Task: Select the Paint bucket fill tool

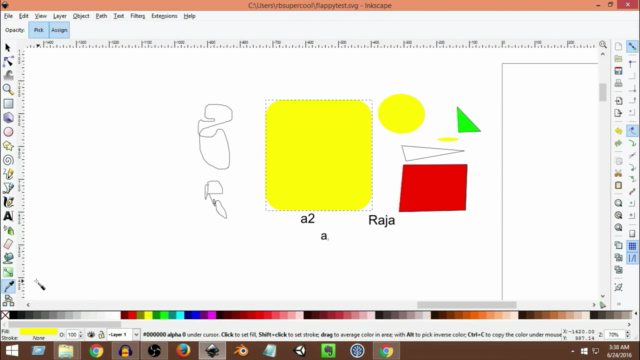Action: click(8, 258)
